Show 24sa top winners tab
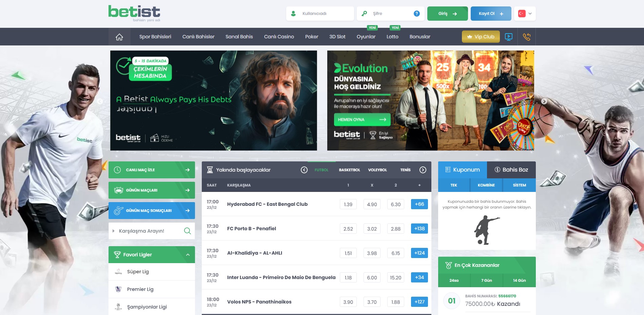Viewport: 644px width, 315px height. coord(454,280)
